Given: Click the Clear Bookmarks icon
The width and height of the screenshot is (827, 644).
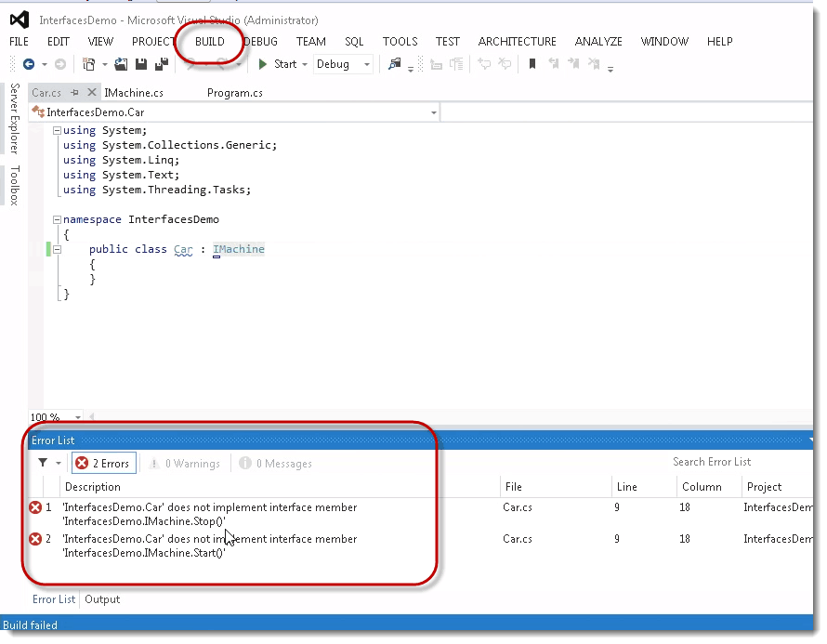Looking at the screenshot, I should pyautogui.click(x=594, y=64).
